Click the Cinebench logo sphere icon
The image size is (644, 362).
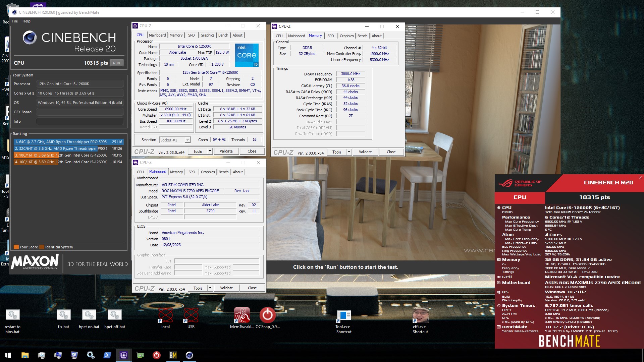click(30, 38)
